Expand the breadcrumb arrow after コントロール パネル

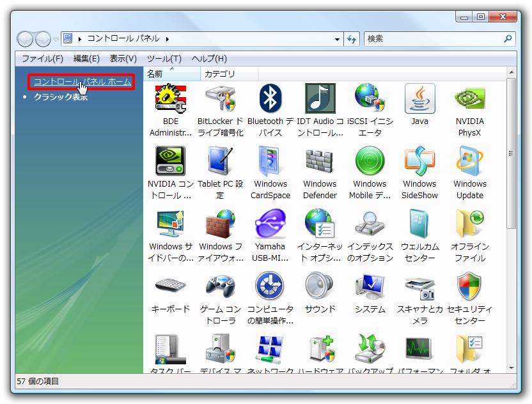167,39
